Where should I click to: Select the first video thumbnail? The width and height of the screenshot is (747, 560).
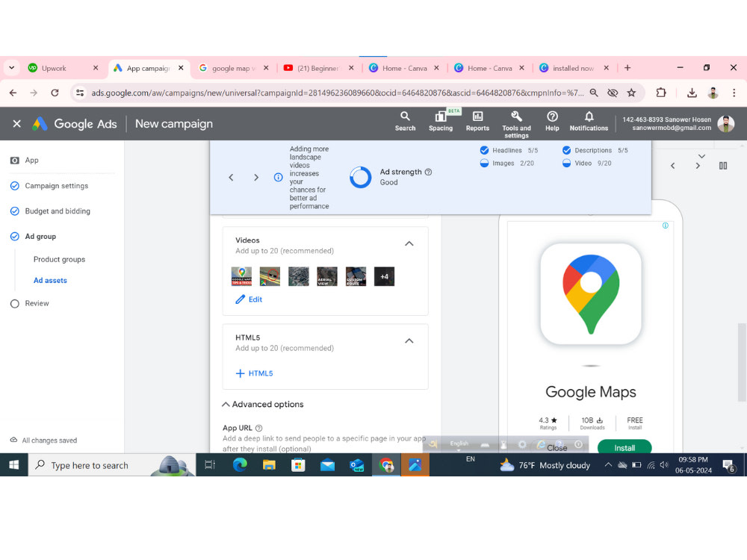[x=241, y=277]
